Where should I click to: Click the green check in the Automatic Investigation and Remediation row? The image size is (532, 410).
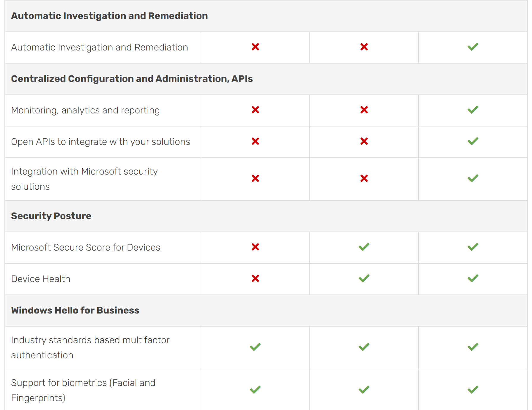point(473,47)
